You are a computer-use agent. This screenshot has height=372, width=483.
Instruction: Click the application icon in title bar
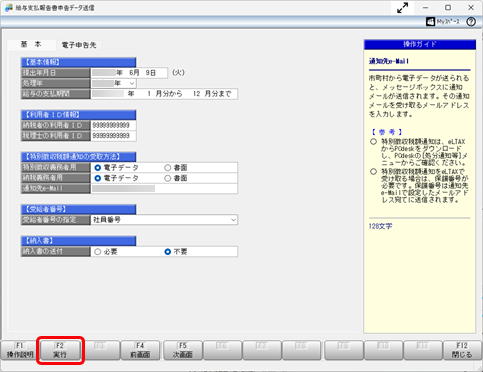click(9, 8)
